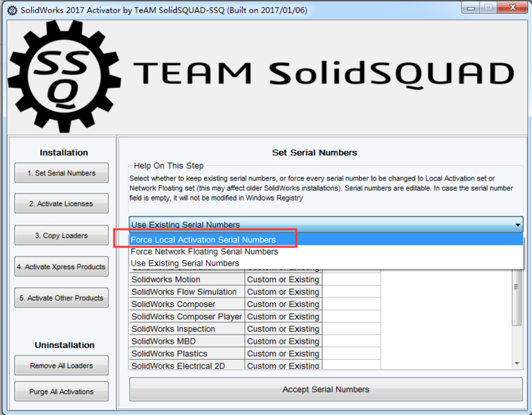This screenshot has width=532, height=415.
Task: Click Custom or Existing cell for SolidWorks Inspection
Action: (284, 329)
